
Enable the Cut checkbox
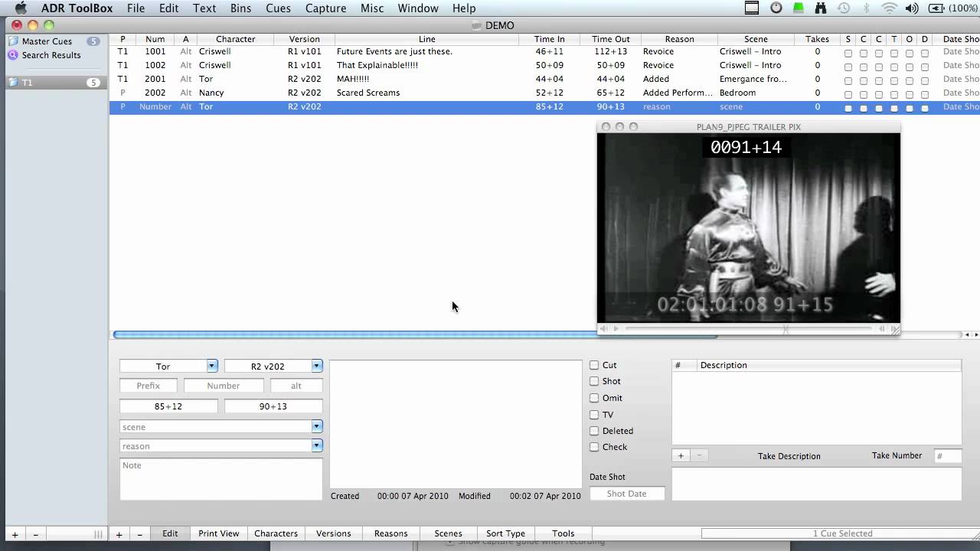click(594, 365)
